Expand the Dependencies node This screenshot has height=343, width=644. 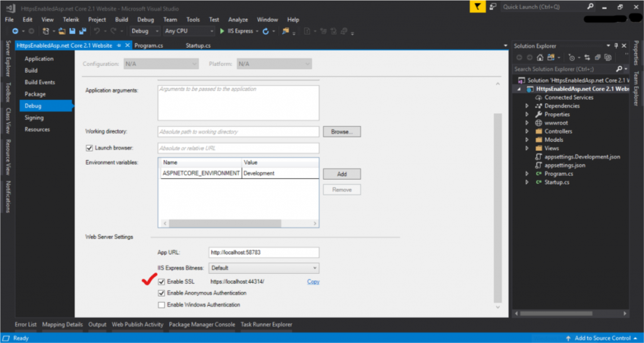pos(527,106)
